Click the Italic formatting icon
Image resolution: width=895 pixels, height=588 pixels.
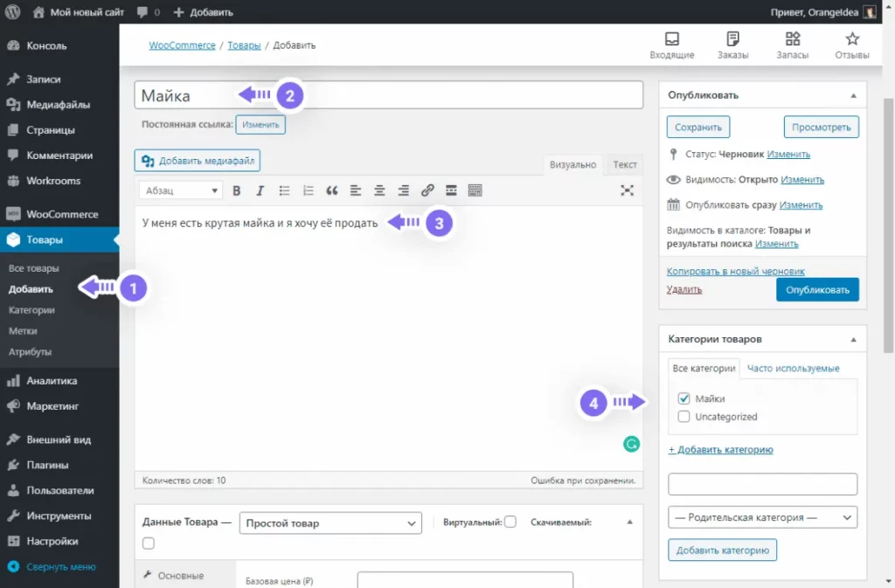[260, 190]
